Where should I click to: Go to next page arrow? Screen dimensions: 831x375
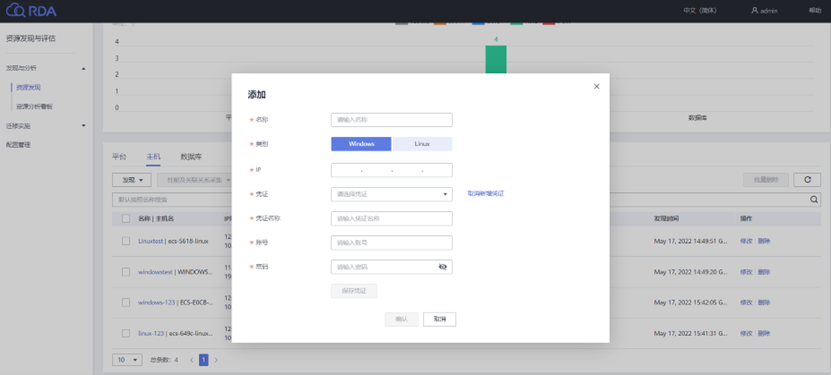(216, 360)
